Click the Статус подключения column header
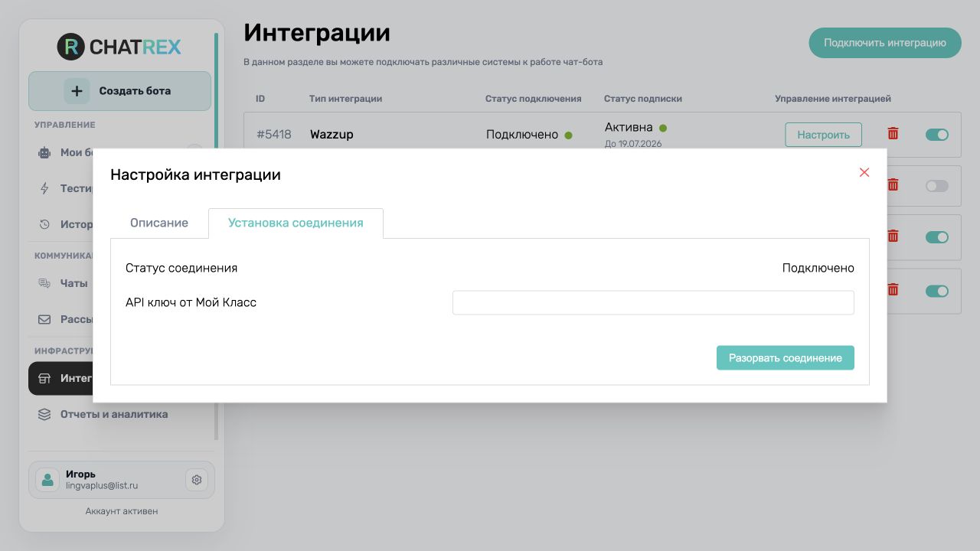This screenshot has width=980, height=551. (x=534, y=99)
